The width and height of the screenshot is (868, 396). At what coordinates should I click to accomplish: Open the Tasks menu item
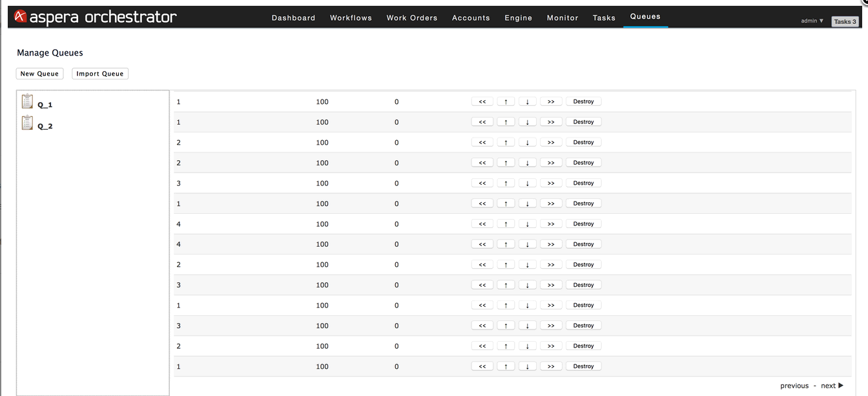pyautogui.click(x=604, y=17)
